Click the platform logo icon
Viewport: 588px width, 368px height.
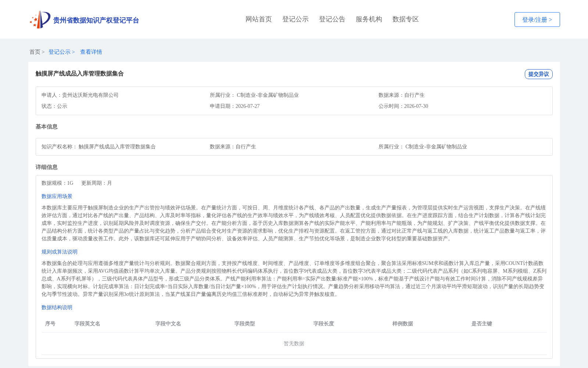[x=40, y=20]
